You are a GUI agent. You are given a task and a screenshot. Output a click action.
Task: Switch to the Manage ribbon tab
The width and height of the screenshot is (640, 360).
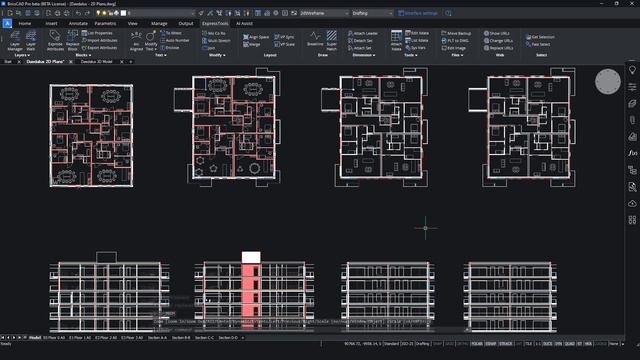tap(159, 24)
